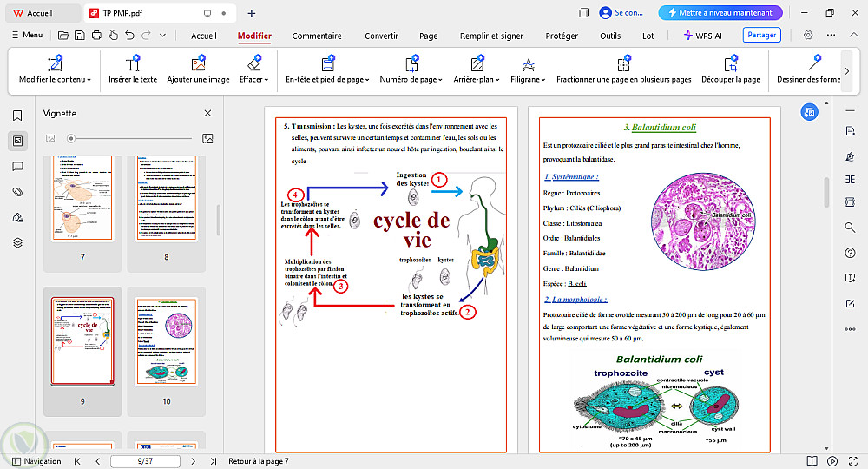Image resolution: width=868 pixels, height=469 pixels.
Task: Select the page 10 thumbnail
Action: (x=167, y=342)
